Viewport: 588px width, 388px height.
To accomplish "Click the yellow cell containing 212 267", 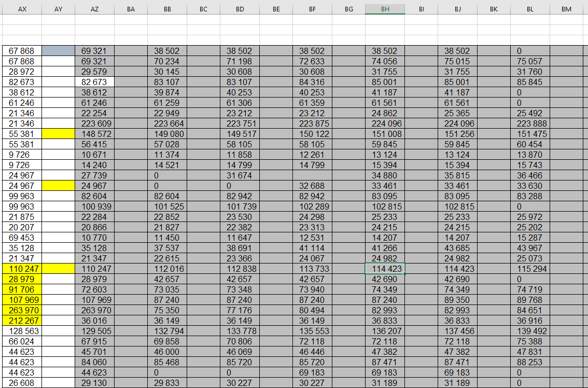I will point(22,321).
